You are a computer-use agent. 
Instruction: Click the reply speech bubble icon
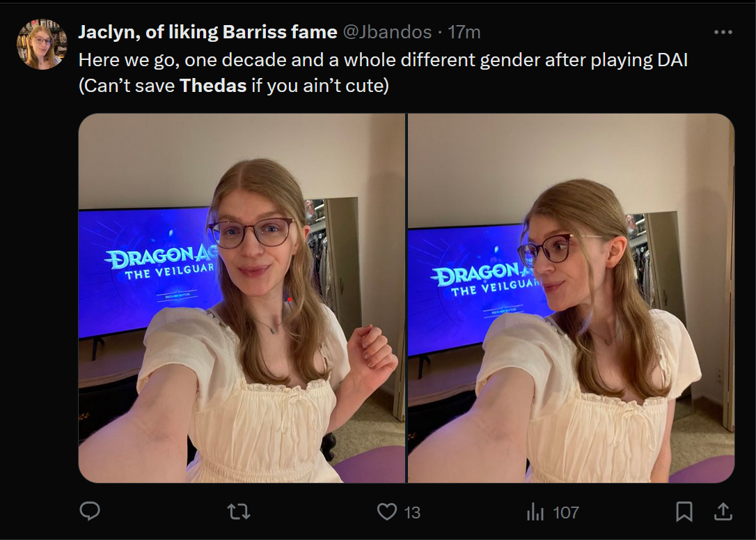(90, 511)
